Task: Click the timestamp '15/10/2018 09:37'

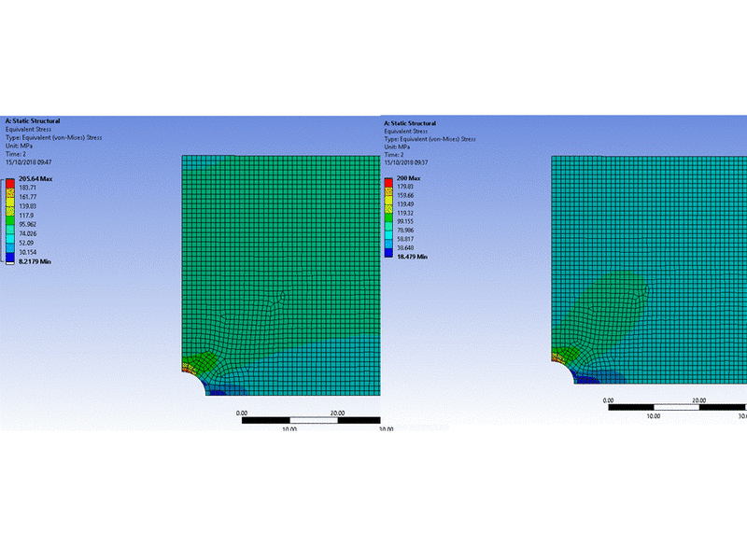Action: pos(406,162)
